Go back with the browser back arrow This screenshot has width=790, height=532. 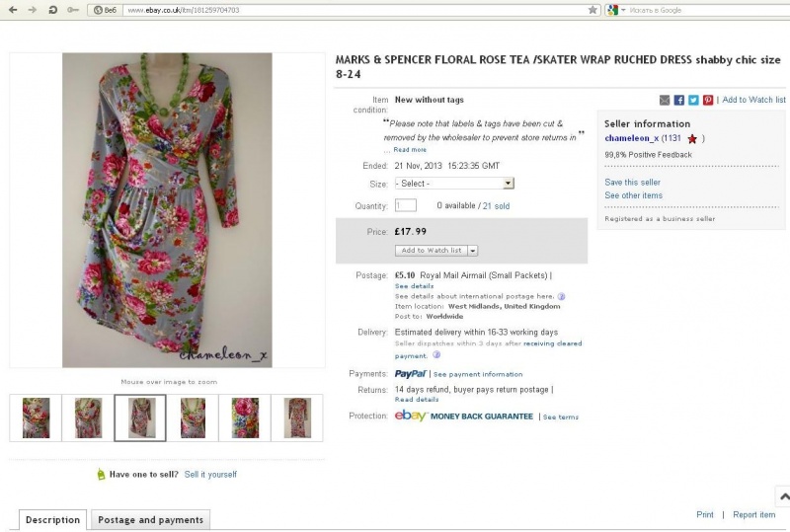click(13, 10)
